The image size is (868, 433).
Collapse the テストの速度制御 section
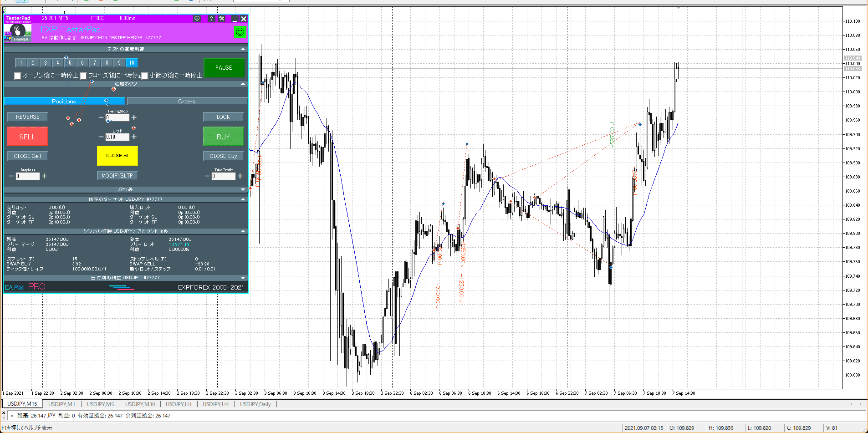click(243, 49)
